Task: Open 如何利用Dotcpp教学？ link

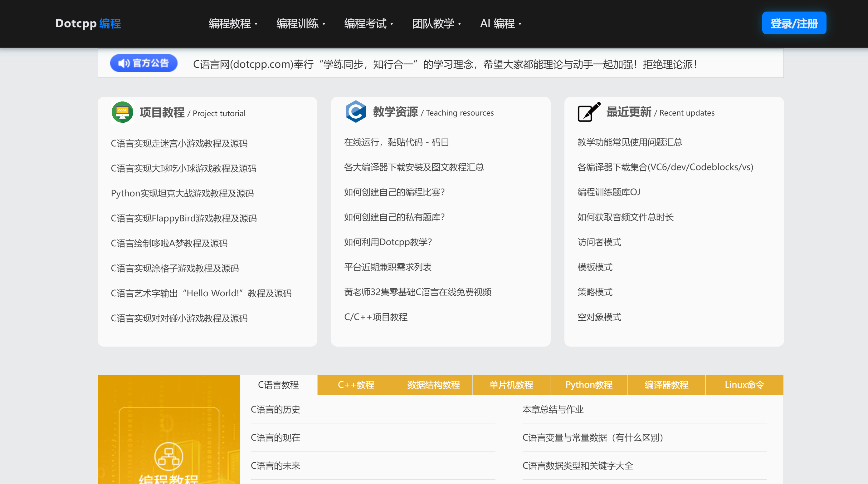Action: pos(388,242)
